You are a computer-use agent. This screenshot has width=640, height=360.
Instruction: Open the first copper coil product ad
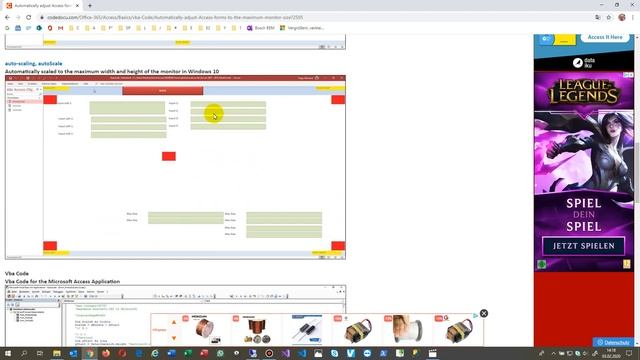point(206,330)
